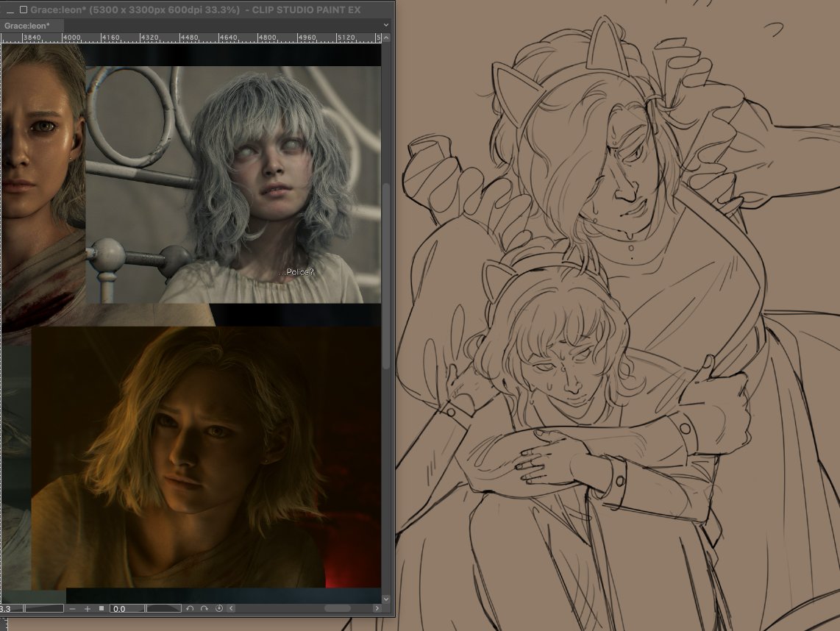Click the horizontal scroll left arrow
This screenshot has width=840, height=631.
coord(232,608)
